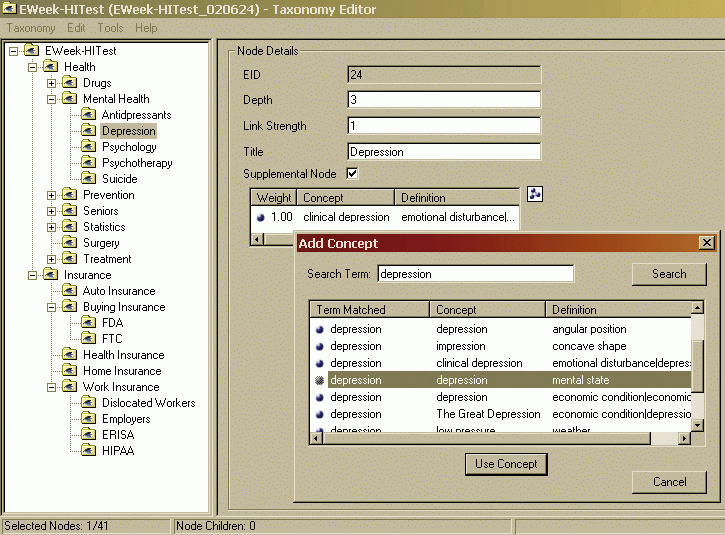Select the mental state result row
The height and width of the screenshot is (535, 725).
click(501, 380)
